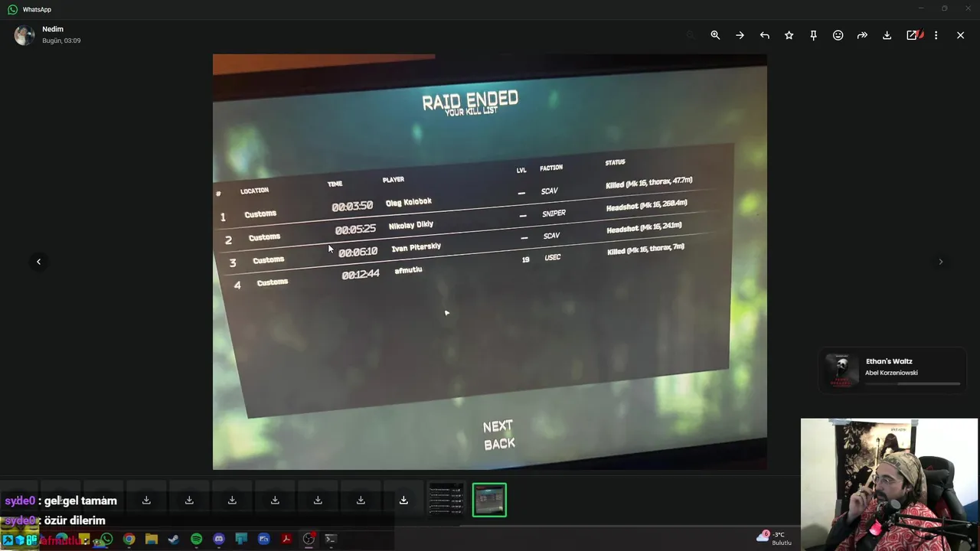Image resolution: width=980 pixels, height=551 pixels.
Task: Click the time value 00:03:50
Action: point(352,206)
